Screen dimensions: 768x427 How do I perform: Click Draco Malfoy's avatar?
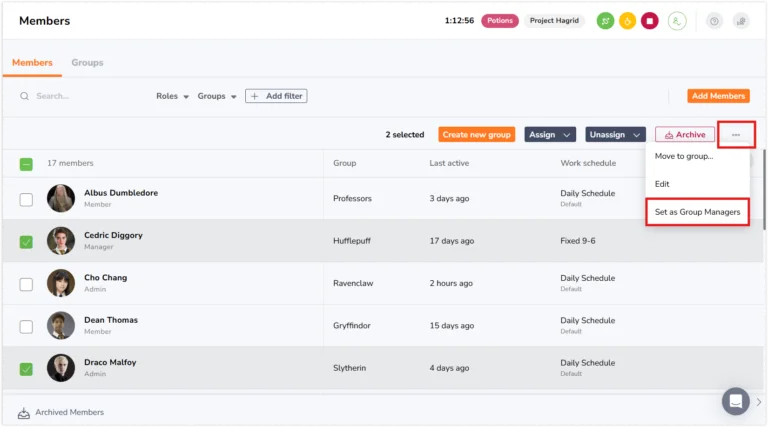tap(61, 368)
